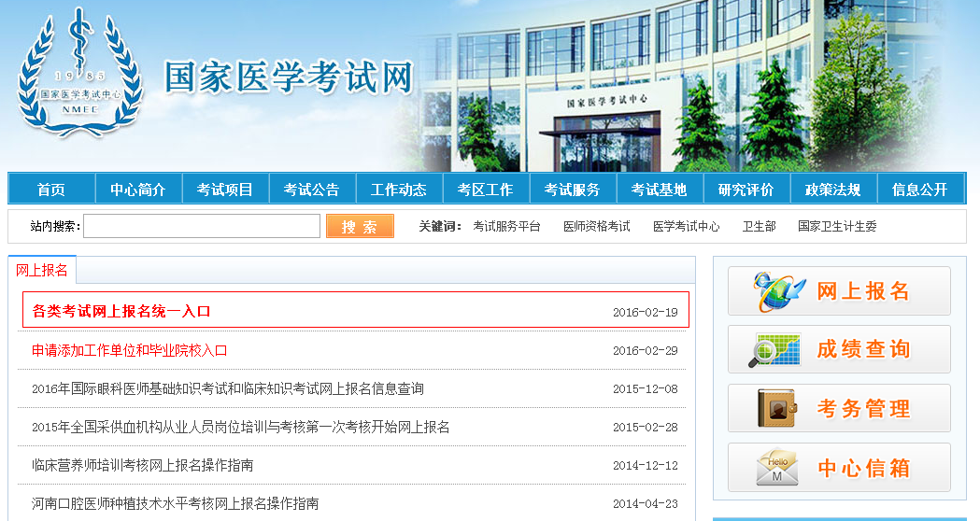Click keyword link 医师资格考试
980x521 pixels.
[597, 227]
